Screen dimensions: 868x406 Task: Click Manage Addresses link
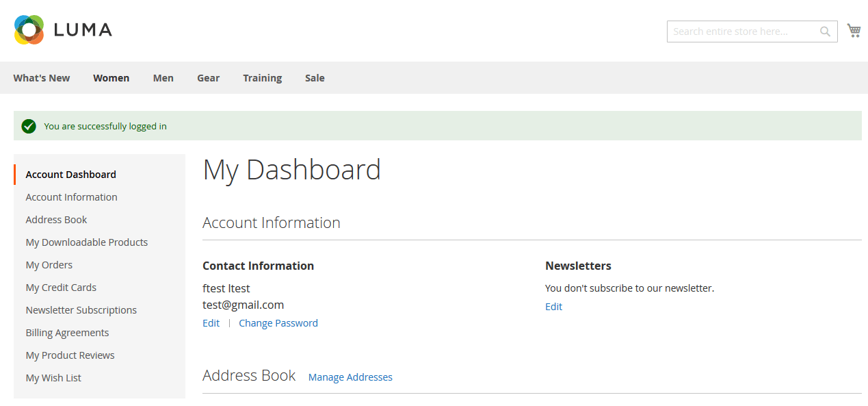tap(350, 377)
